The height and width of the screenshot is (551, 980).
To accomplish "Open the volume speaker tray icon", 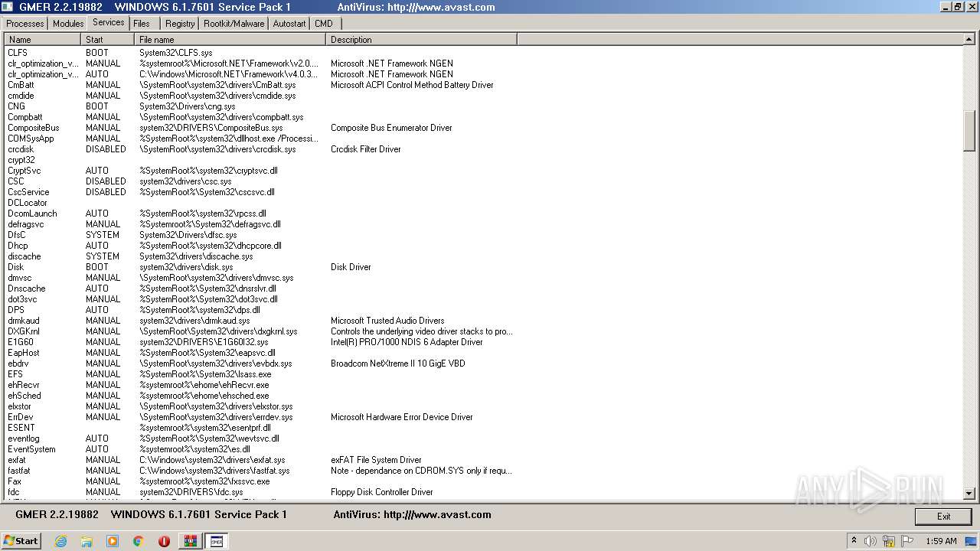I will coord(871,541).
